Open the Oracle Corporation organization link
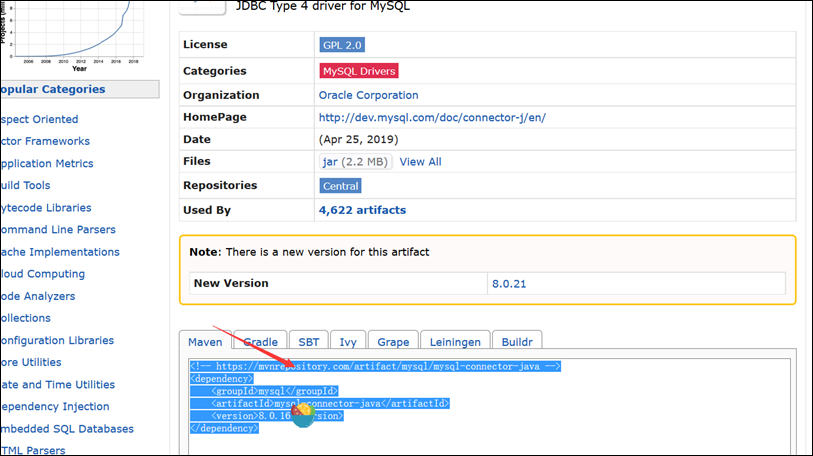This screenshot has width=813, height=456. [368, 95]
